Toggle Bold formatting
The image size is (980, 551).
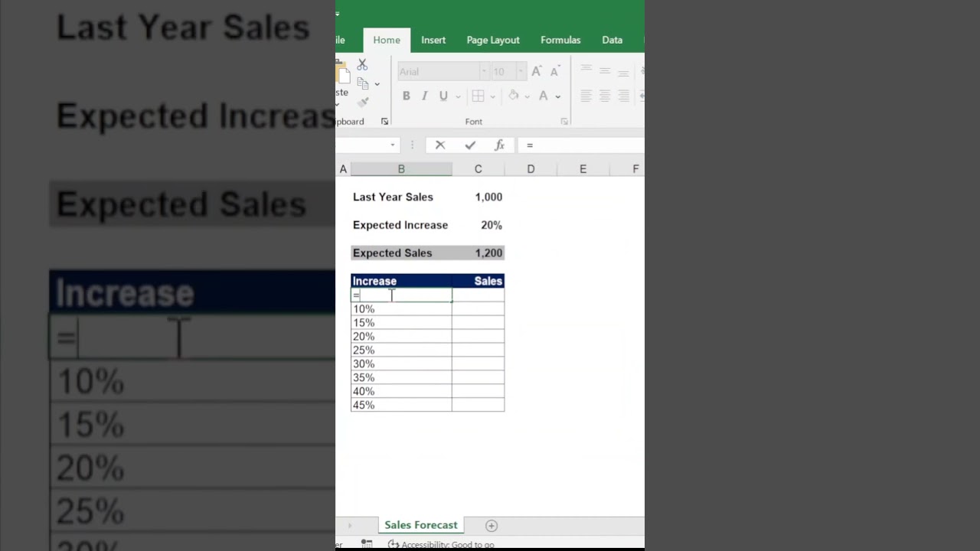[x=406, y=96]
